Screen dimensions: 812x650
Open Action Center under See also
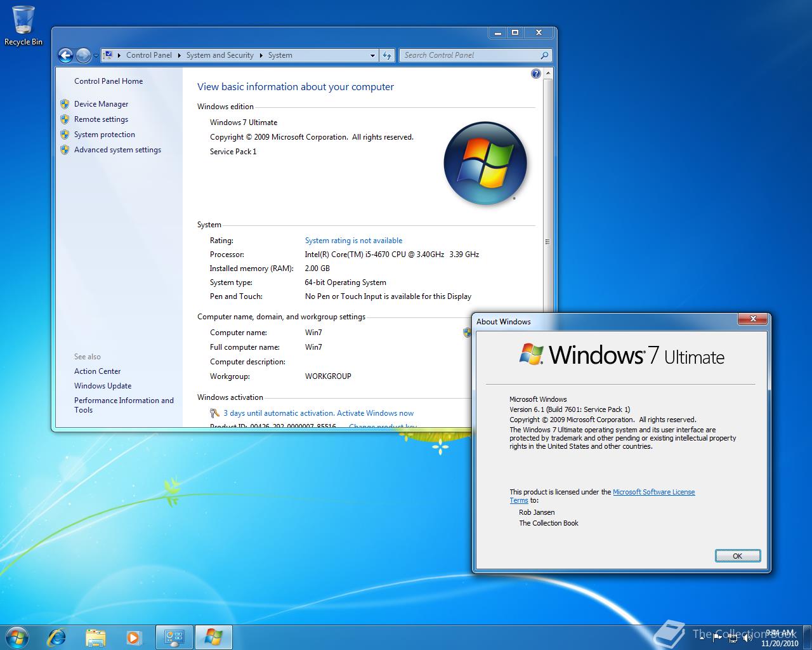[x=98, y=371]
